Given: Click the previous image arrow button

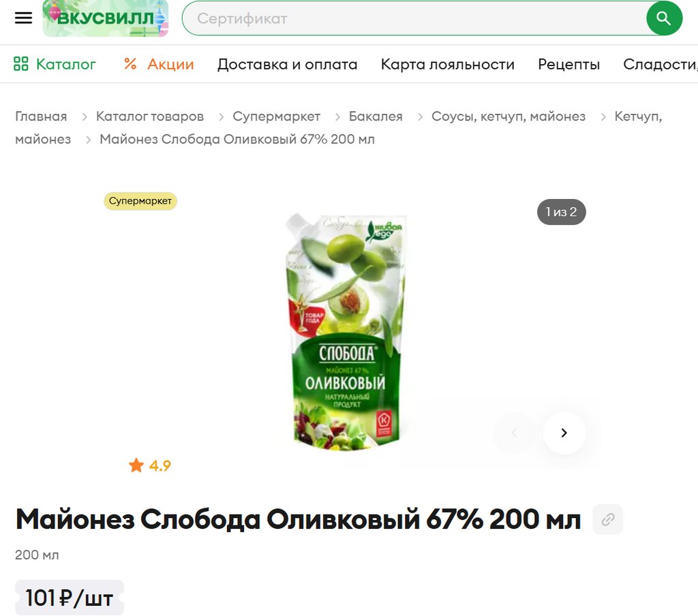Looking at the screenshot, I should click(514, 433).
